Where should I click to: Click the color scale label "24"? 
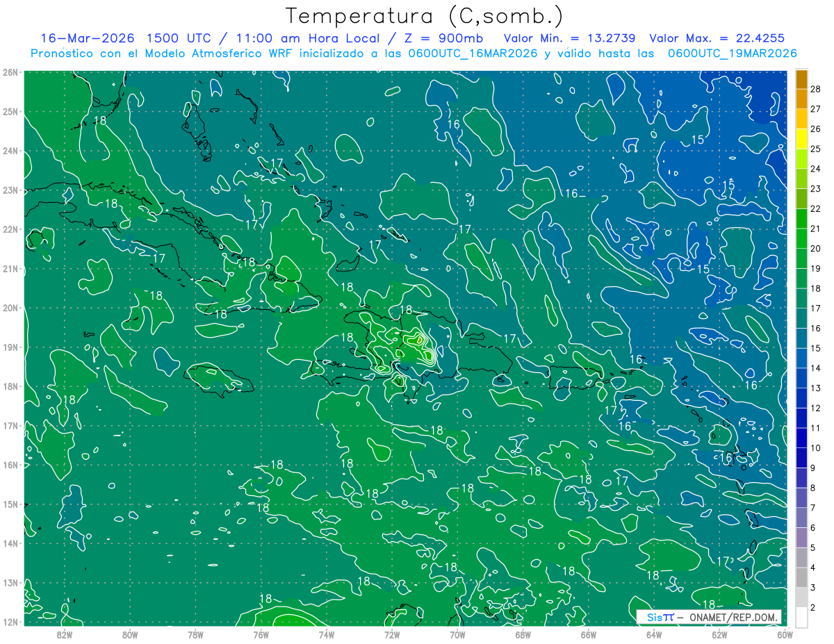[815, 169]
